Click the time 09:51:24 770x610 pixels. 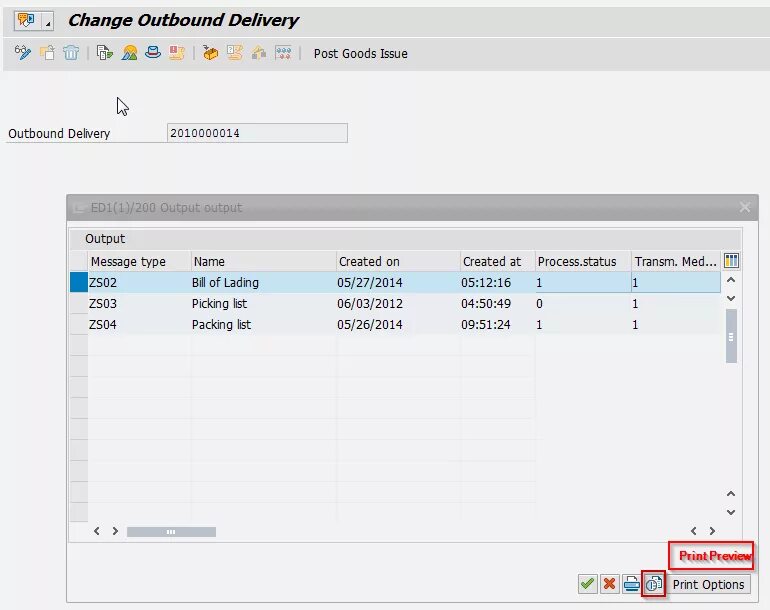(486, 325)
